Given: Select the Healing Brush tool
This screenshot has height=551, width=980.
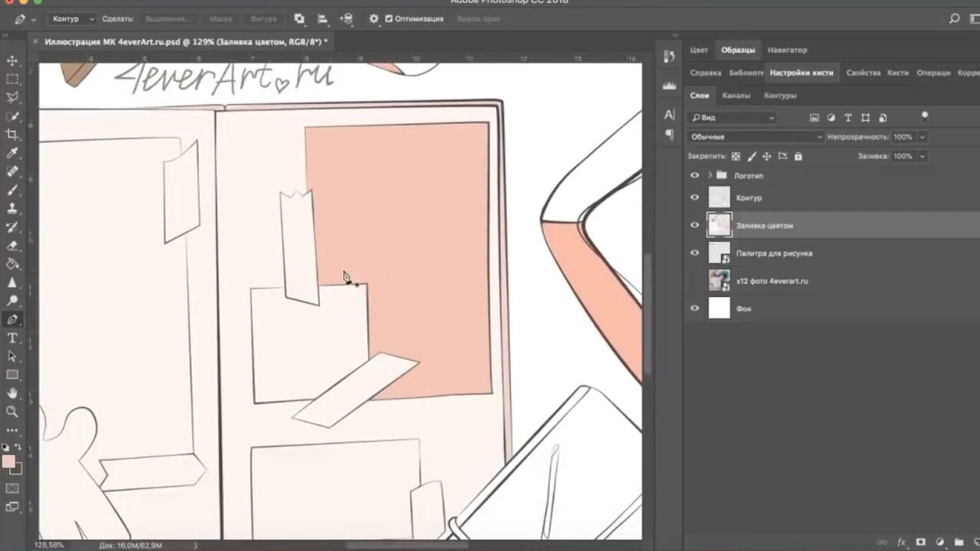Looking at the screenshot, I should click(12, 171).
